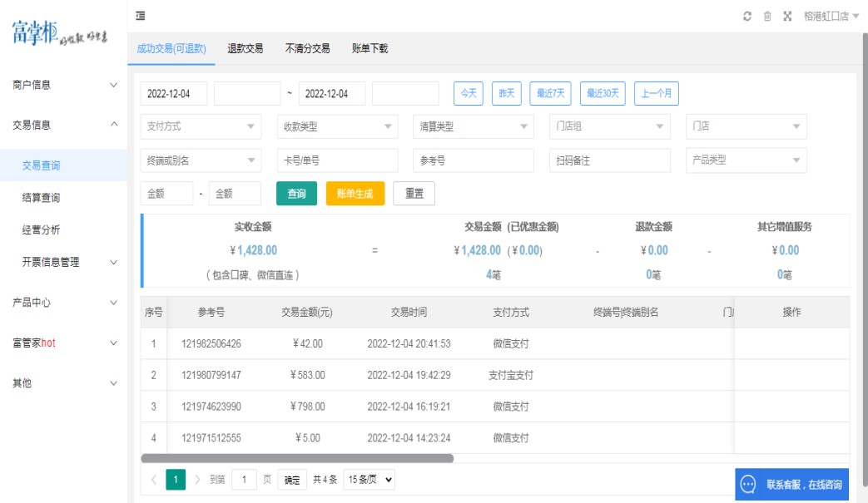Switch to the 退款交易 tab
Viewport: 868px width, 503px height.
pyautogui.click(x=246, y=49)
